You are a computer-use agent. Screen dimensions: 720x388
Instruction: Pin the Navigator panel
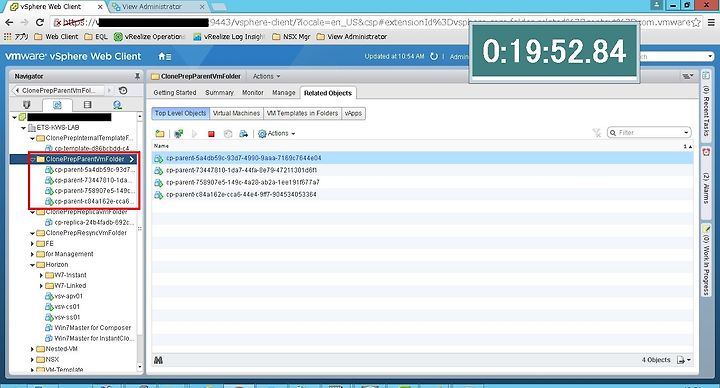click(137, 76)
